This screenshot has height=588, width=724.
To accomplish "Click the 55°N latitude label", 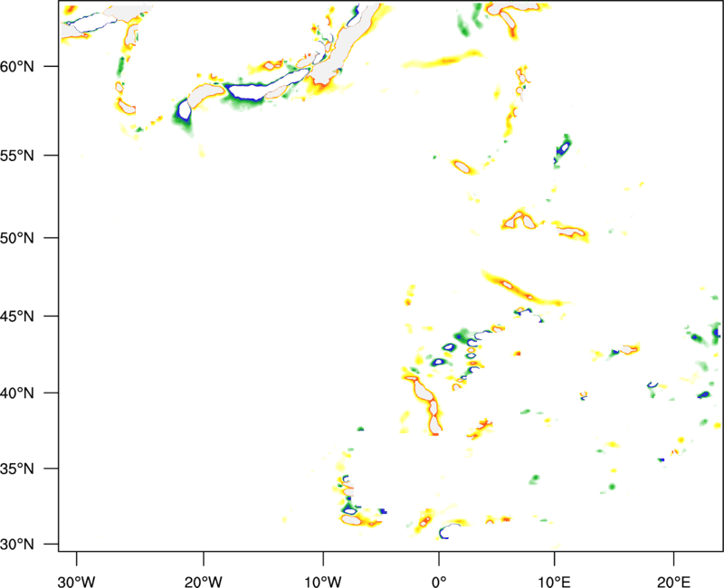I will (17, 156).
